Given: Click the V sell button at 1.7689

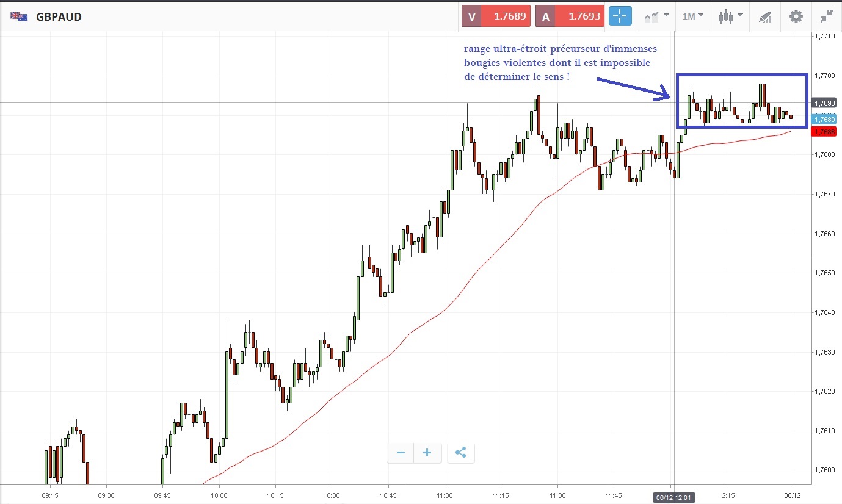Looking at the screenshot, I should [496, 16].
